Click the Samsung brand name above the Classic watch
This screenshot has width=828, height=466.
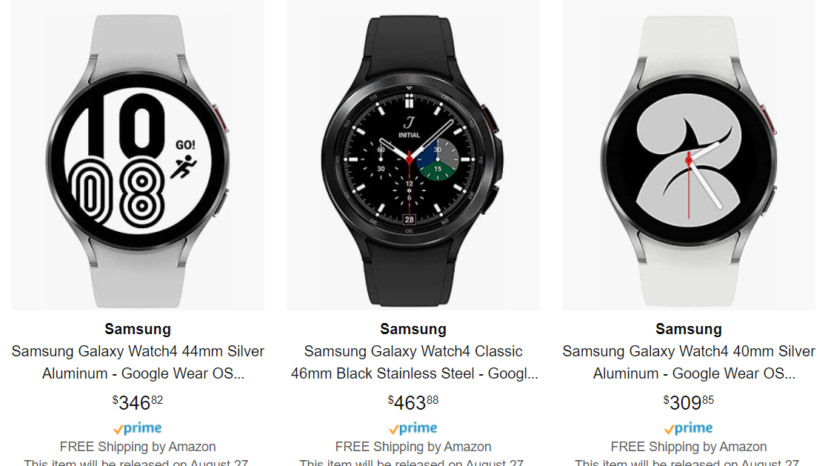pos(413,329)
